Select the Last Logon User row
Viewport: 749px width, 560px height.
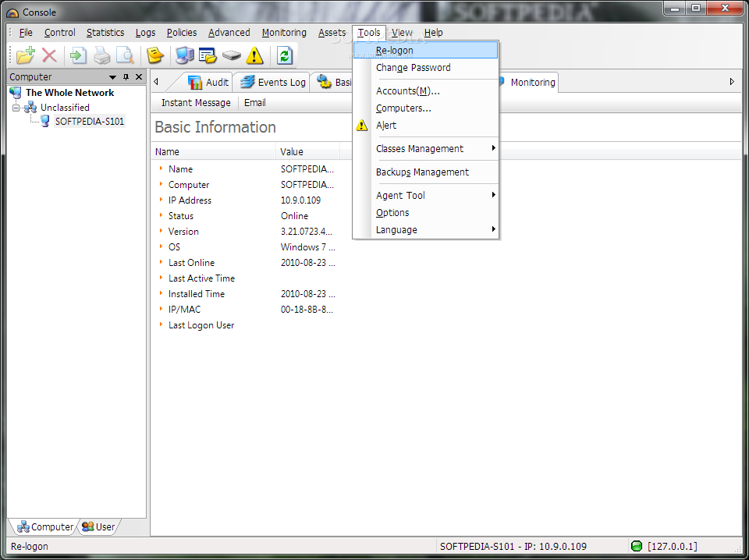click(246, 325)
